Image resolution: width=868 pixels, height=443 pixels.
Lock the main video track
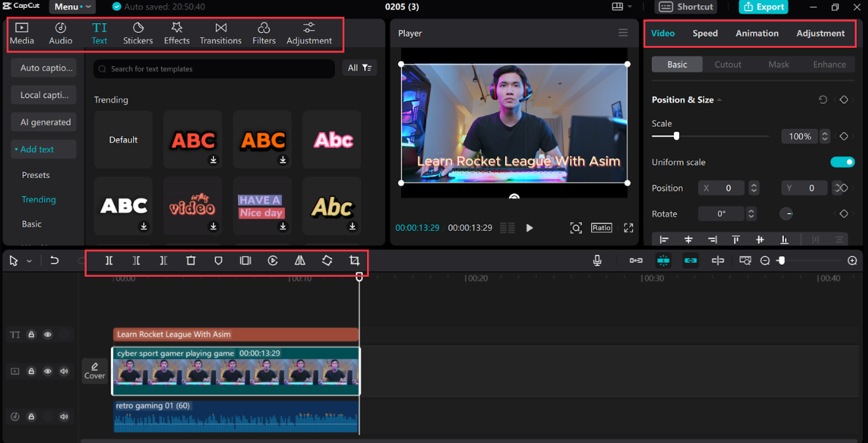(x=31, y=371)
